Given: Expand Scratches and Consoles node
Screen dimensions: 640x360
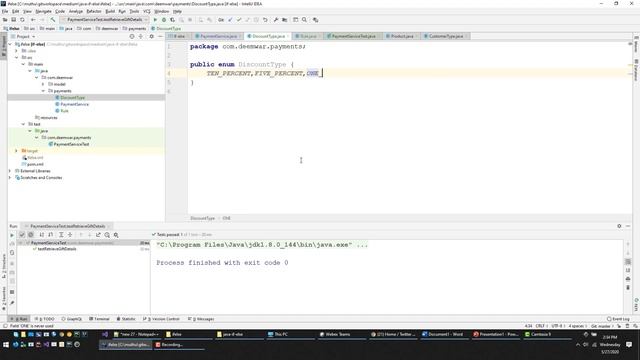Looking at the screenshot, I should click(10, 178).
